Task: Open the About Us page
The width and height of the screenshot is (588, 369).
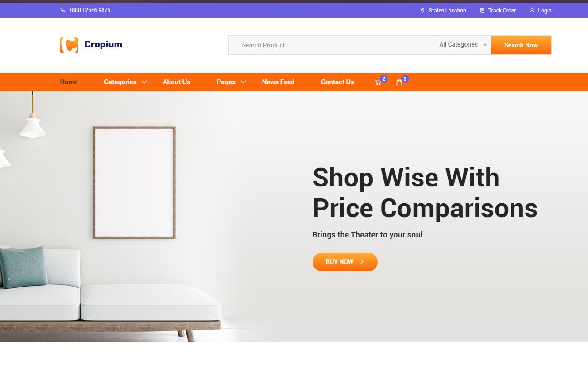Action: tap(176, 82)
